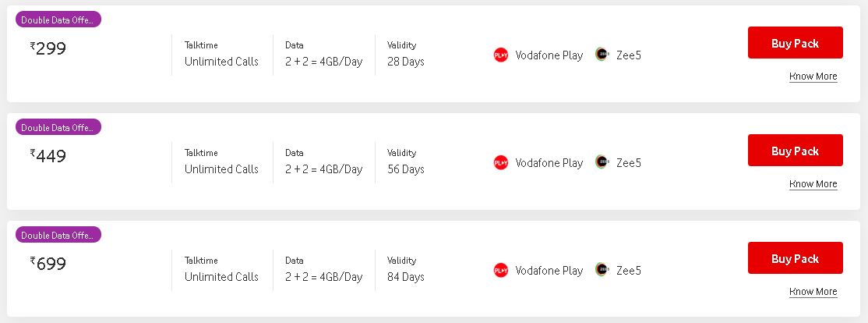The width and height of the screenshot is (868, 323).
Task: Open Know More for ₹699 pack
Action: (x=813, y=292)
